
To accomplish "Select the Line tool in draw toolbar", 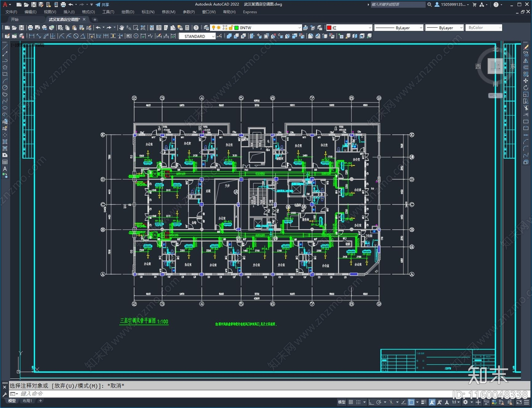I will 5,48.
